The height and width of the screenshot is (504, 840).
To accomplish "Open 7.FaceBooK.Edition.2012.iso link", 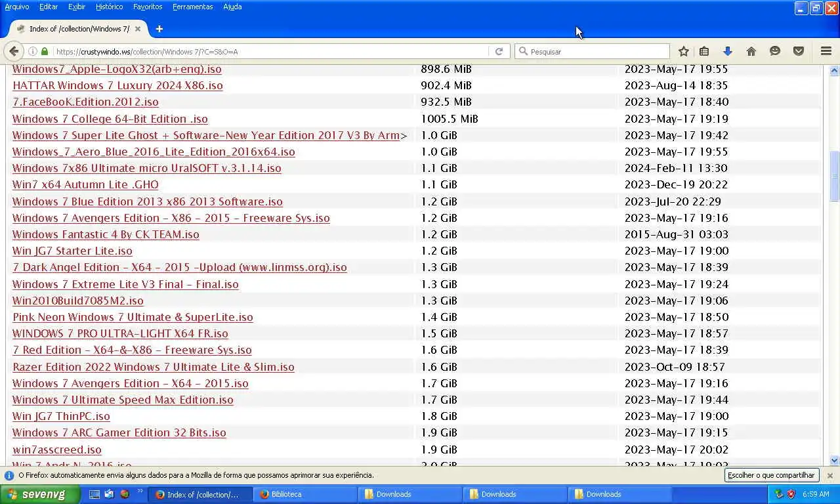I will (x=85, y=102).
